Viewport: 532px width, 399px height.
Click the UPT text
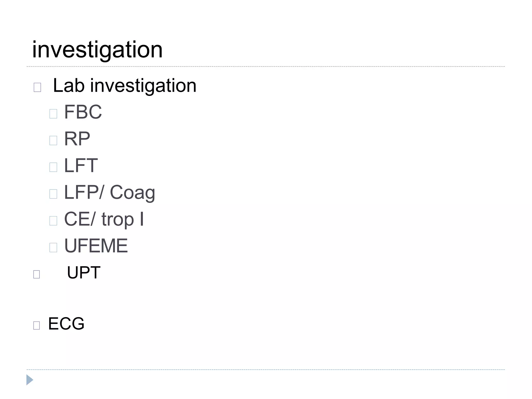[84, 272]
